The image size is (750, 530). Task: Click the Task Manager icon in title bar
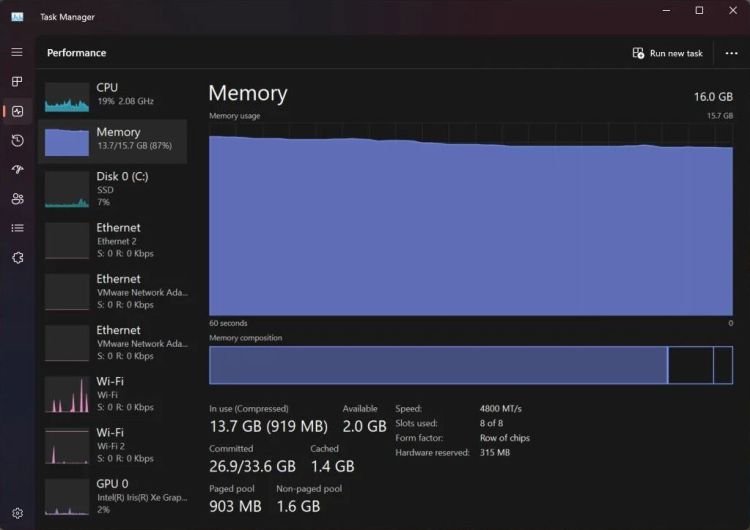17,16
